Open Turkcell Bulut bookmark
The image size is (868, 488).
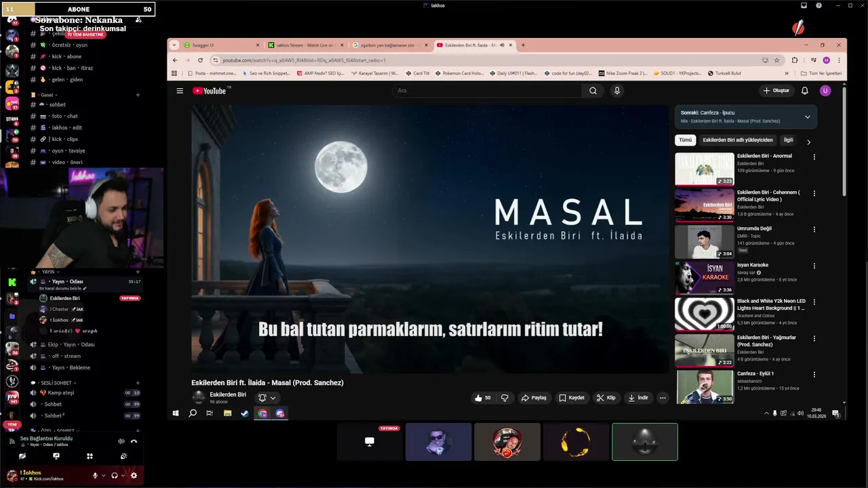(x=724, y=73)
